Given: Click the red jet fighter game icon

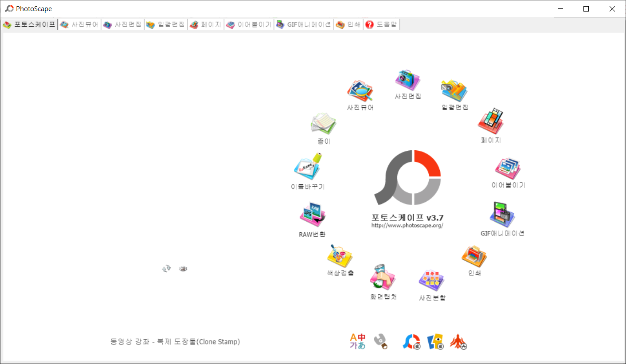Looking at the screenshot, I should [x=459, y=342].
